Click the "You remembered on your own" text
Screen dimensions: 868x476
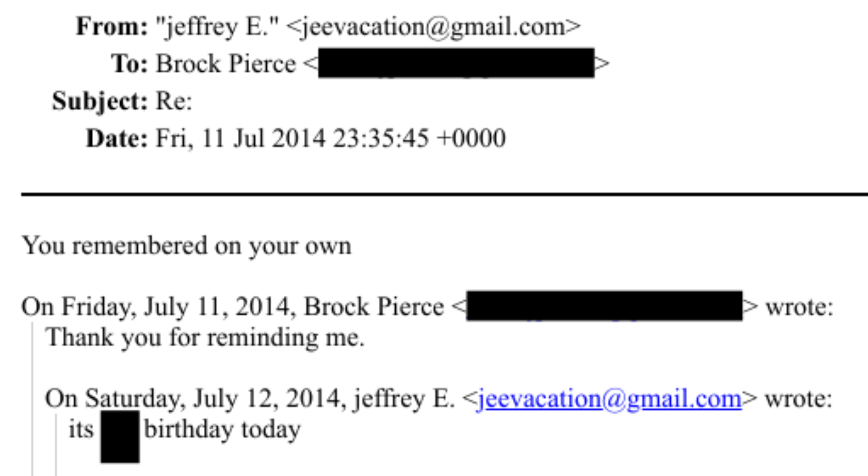pos(186,246)
